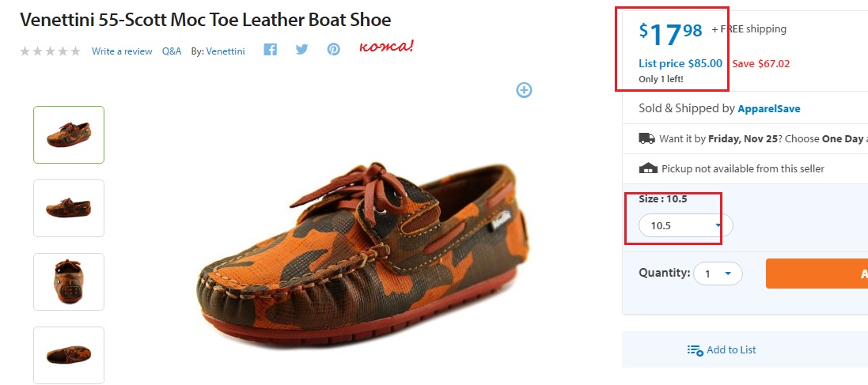Viewport: 868px width, 385px height.
Task: Pin product on Pinterest
Action: (x=334, y=50)
